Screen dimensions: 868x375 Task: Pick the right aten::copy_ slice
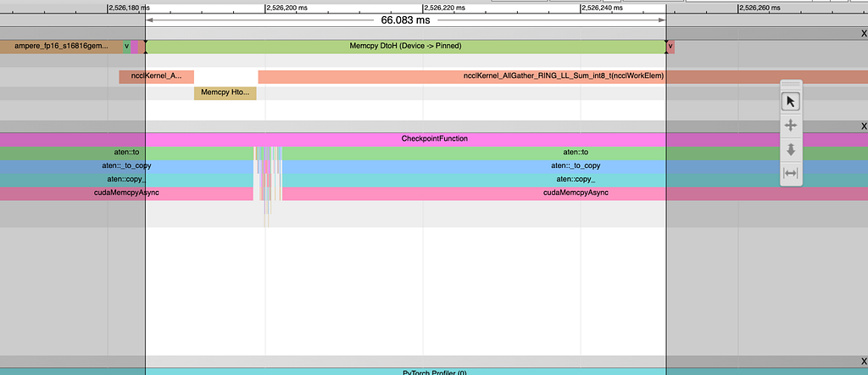pos(576,180)
